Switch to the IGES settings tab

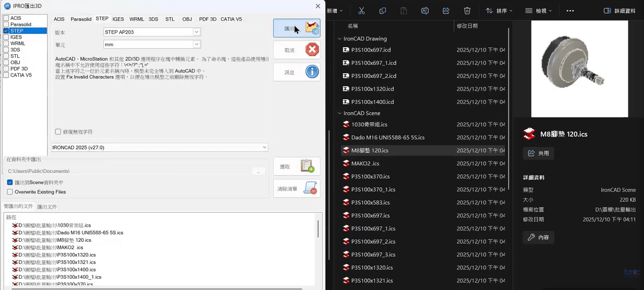118,19
